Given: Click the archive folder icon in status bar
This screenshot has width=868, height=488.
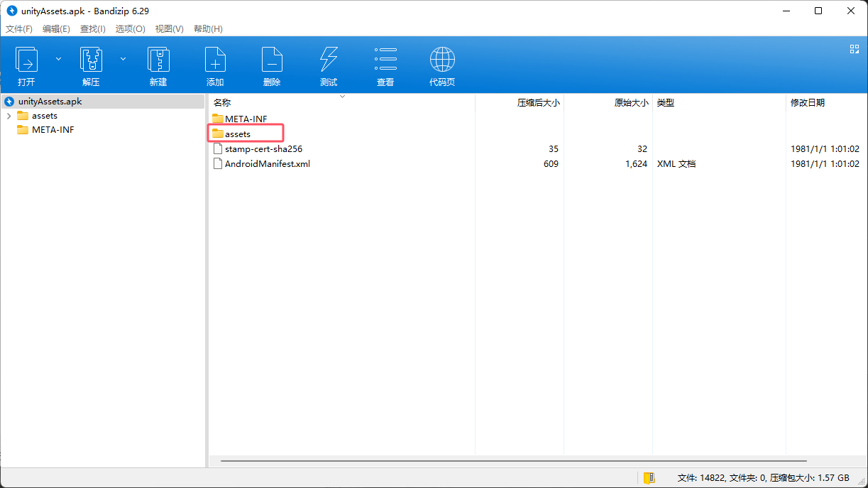Looking at the screenshot, I should tap(649, 478).
